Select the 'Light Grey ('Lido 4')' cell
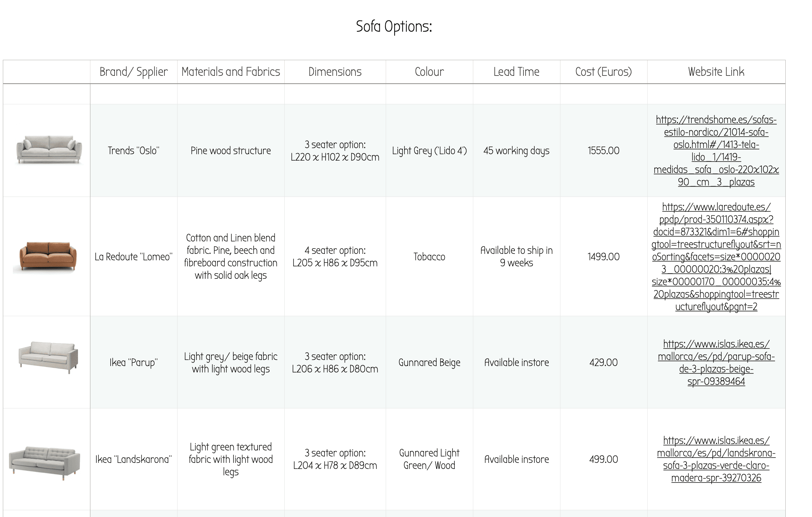 pos(429,151)
